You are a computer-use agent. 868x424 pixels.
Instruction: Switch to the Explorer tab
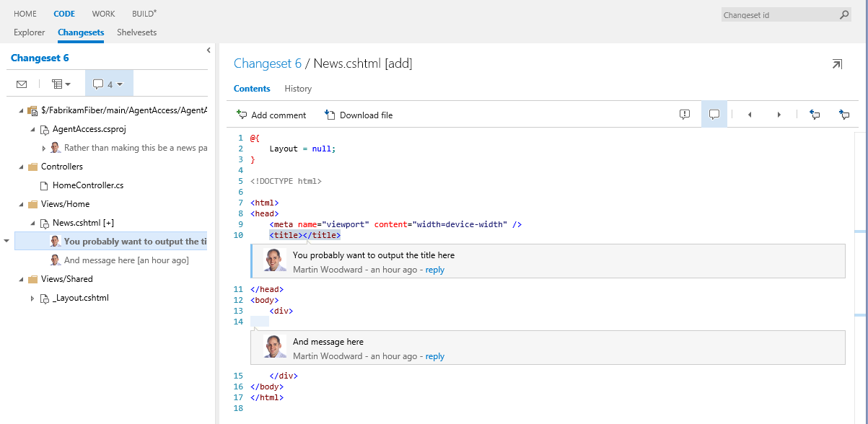pos(30,32)
